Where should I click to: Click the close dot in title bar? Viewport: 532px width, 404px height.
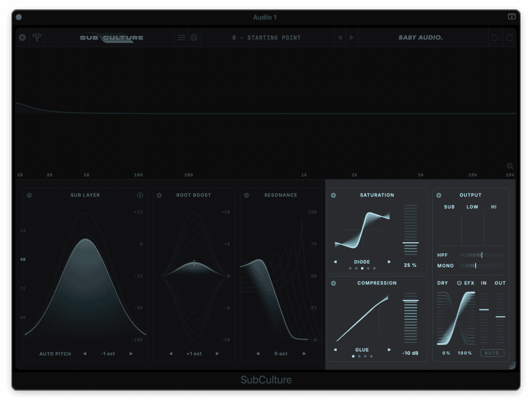click(x=19, y=17)
